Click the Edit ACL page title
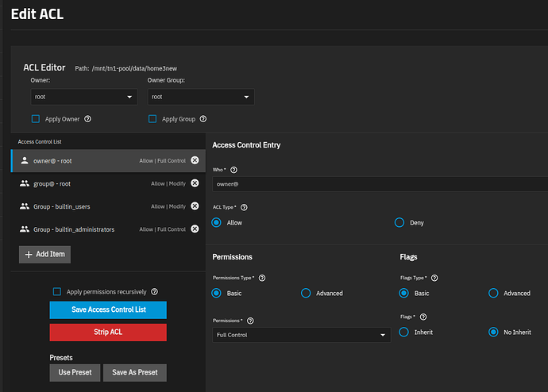The height and width of the screenshot is (392, 548). (37, 14)
